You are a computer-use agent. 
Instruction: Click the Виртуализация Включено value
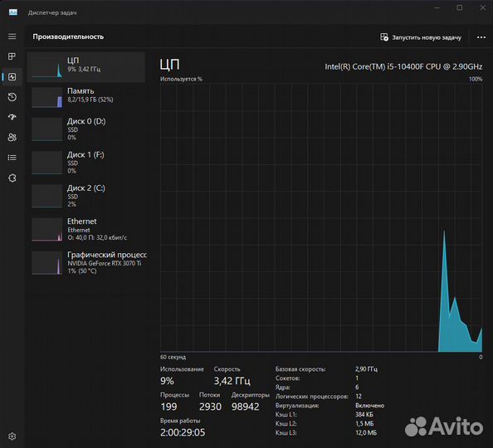pyautogui.click(x=370, y=406)
